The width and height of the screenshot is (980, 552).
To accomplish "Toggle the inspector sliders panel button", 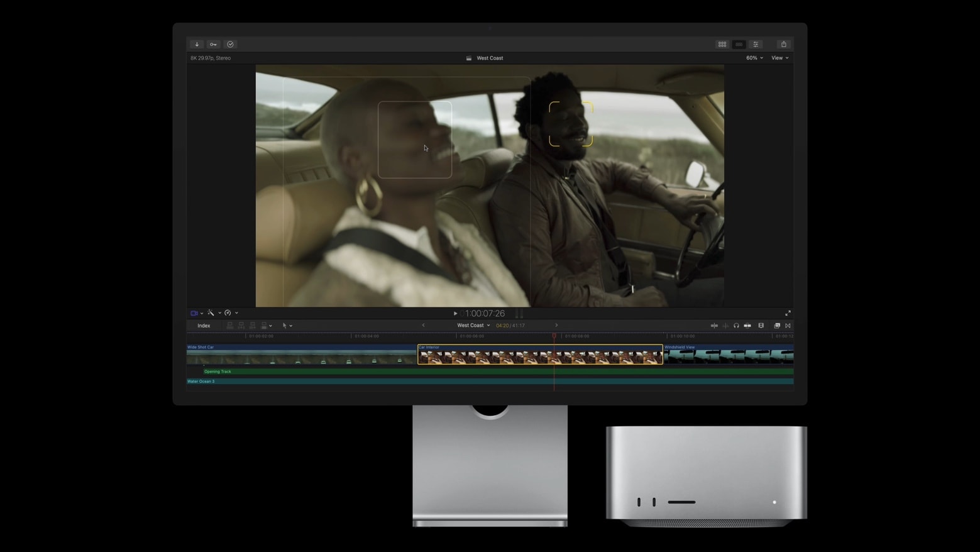I will (756, 45).
